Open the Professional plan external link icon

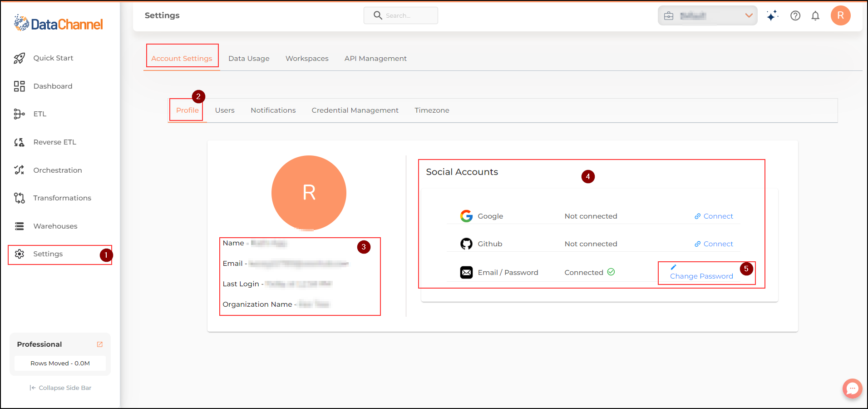pos(100,344)
